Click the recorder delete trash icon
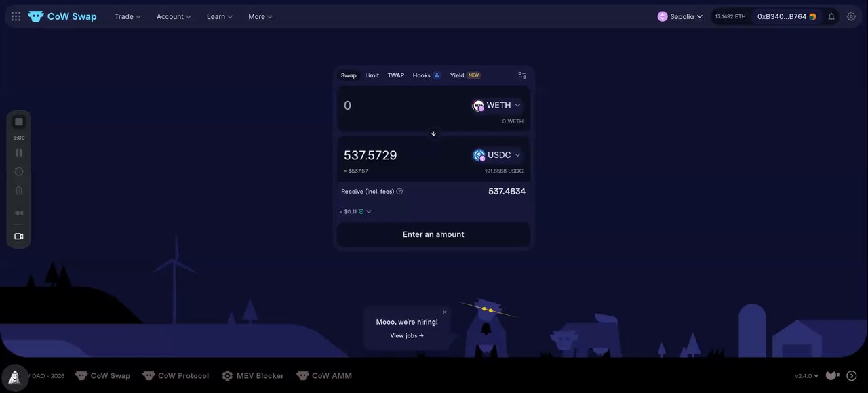Viewport: 868px width, 393px height. pos(19,191)
